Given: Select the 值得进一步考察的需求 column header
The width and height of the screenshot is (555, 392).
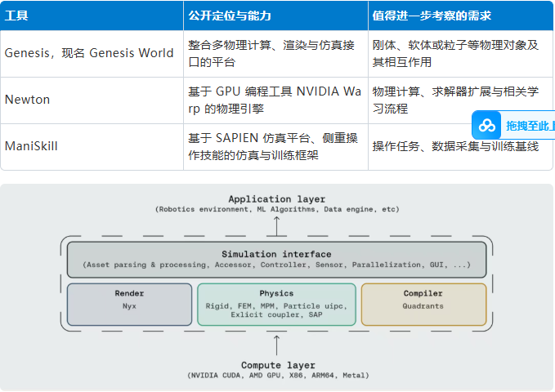Looking at the screenshot, I should coord(460,16).
